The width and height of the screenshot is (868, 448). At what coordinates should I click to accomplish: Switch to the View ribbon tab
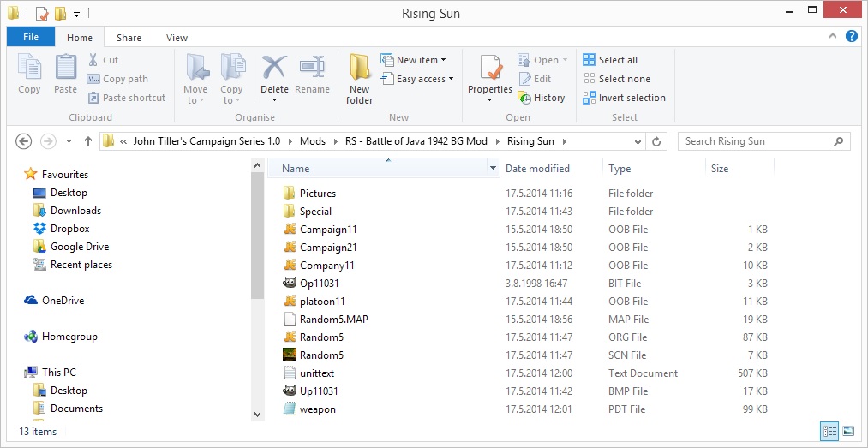point(177,38)
